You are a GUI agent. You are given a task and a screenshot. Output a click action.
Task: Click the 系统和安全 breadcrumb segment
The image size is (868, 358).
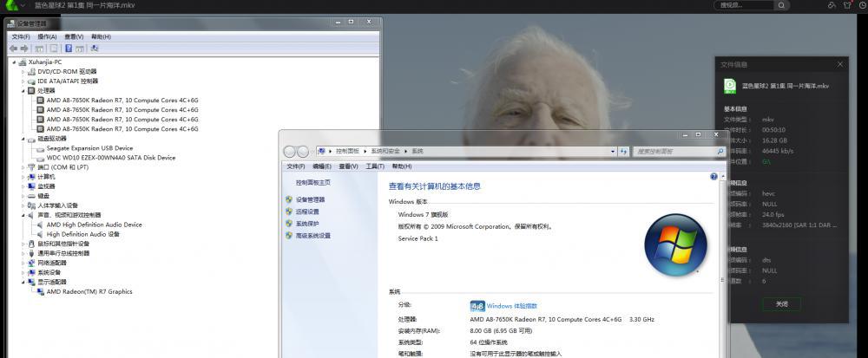coord(386,152)
